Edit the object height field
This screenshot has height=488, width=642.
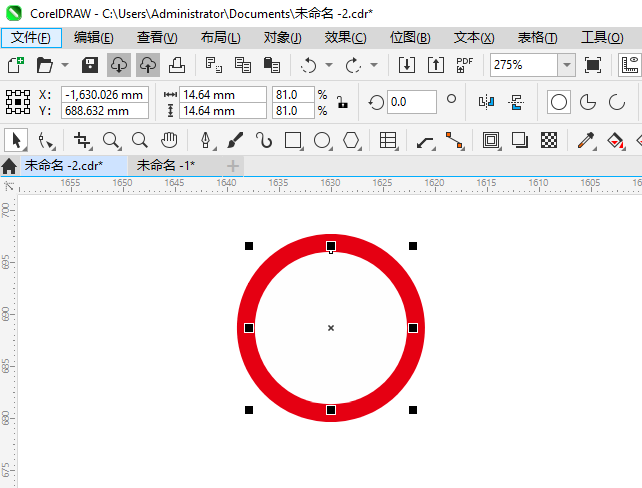[223, 111]
